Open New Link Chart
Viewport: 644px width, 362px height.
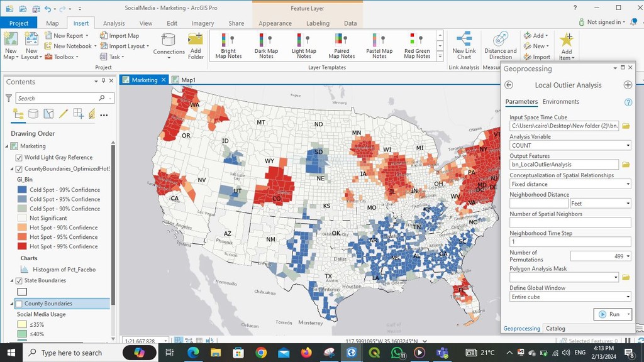[x=464, y=45]
